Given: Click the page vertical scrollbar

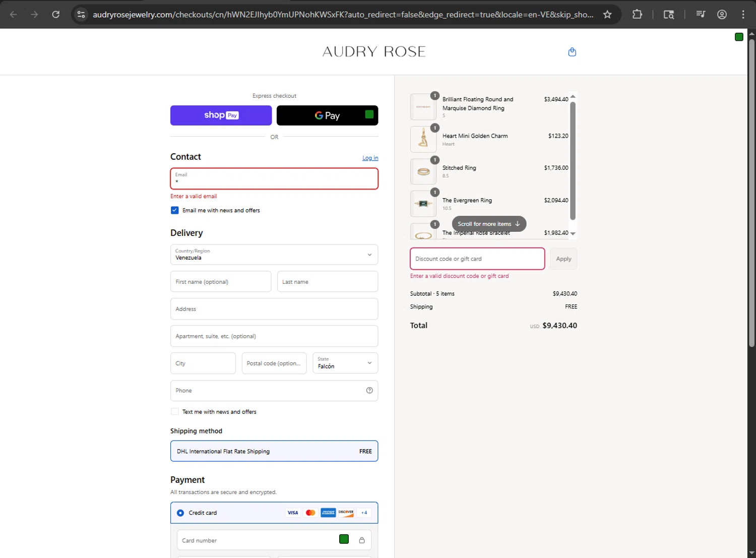Looking at the screenshot, I should (x=751, y=192).
